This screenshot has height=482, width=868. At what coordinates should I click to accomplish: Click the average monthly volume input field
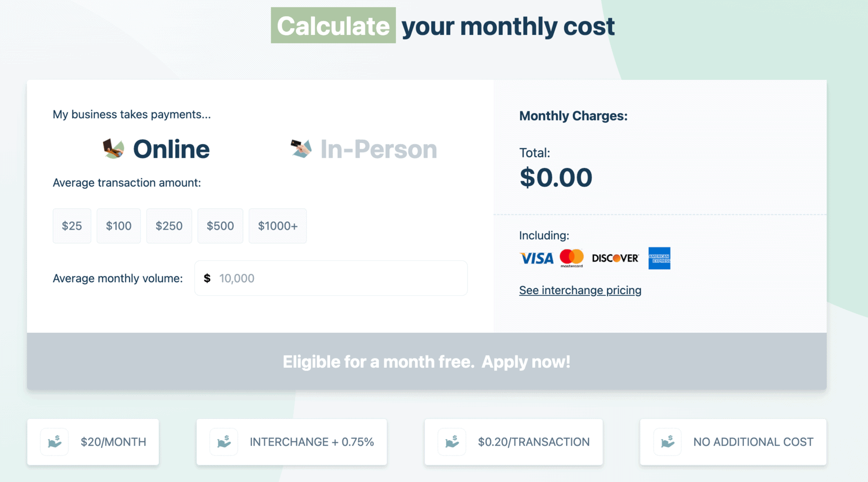pos(331,278)
